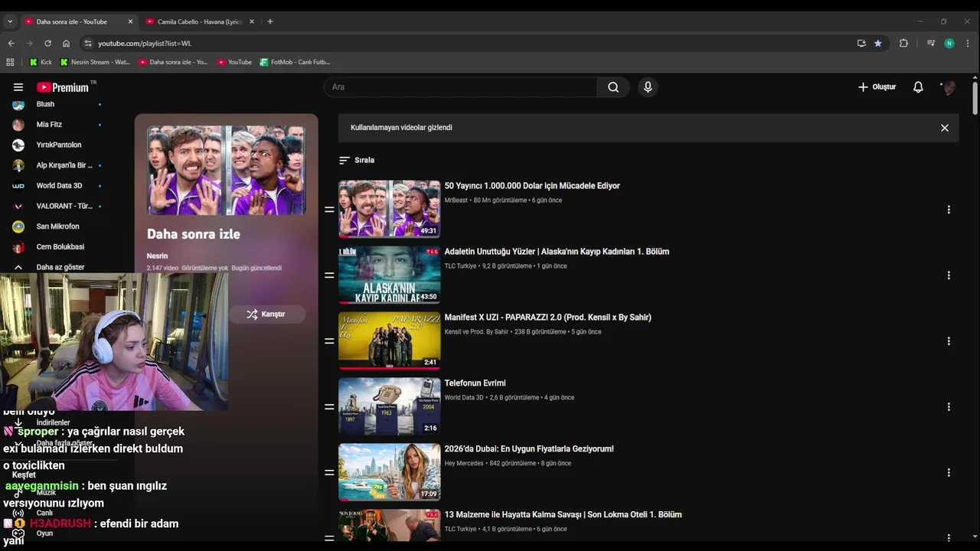Click the address bar URL
This screenshot has height=551, width=980.
point(145,44)
